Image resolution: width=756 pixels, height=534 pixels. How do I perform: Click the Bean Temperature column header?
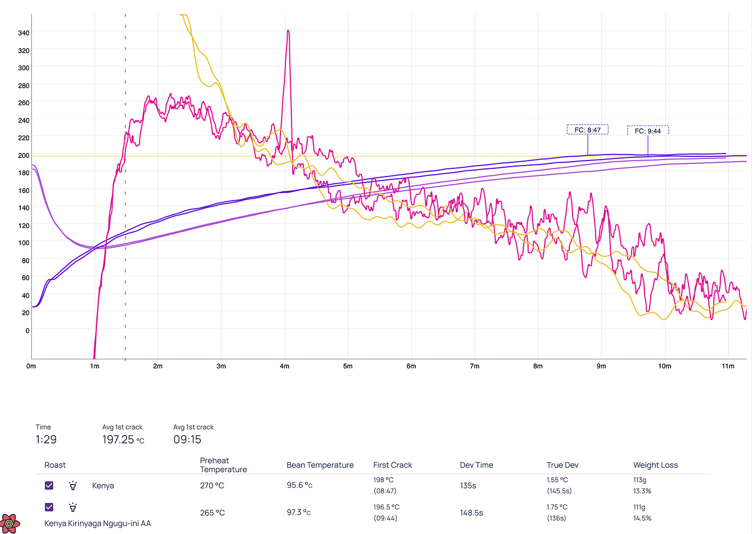320,465
